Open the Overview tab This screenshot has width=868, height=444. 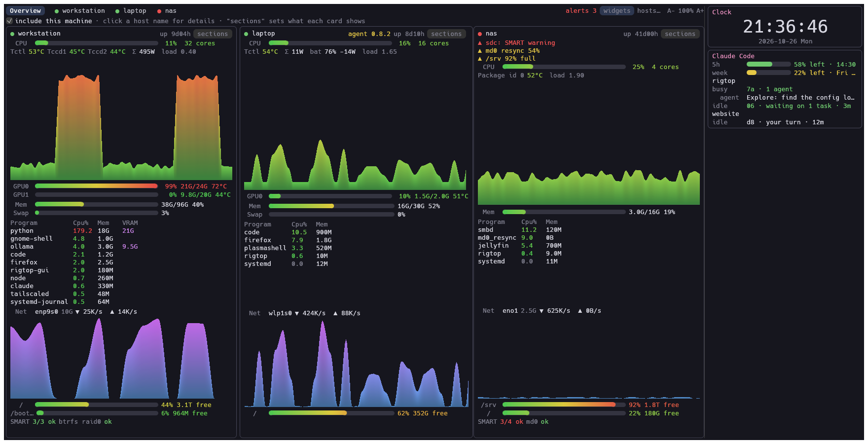coord(25,11)
